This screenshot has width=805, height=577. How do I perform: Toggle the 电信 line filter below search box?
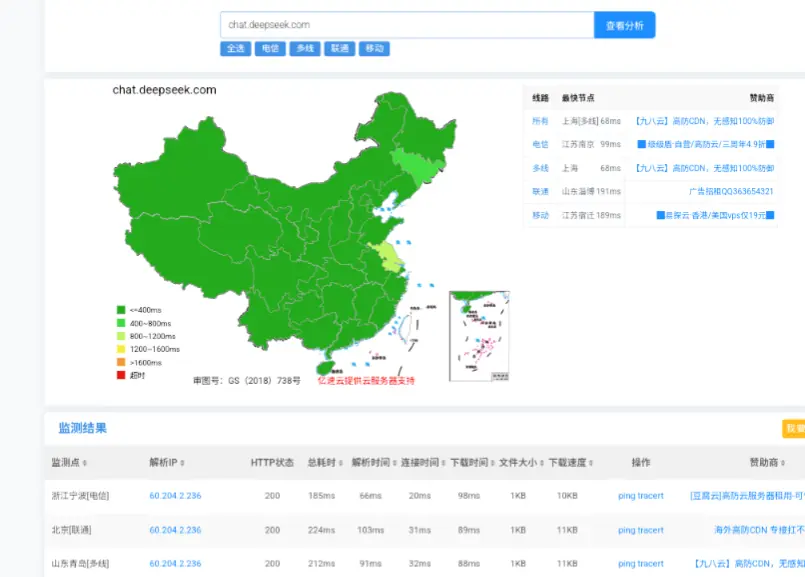tap(270, 48)
